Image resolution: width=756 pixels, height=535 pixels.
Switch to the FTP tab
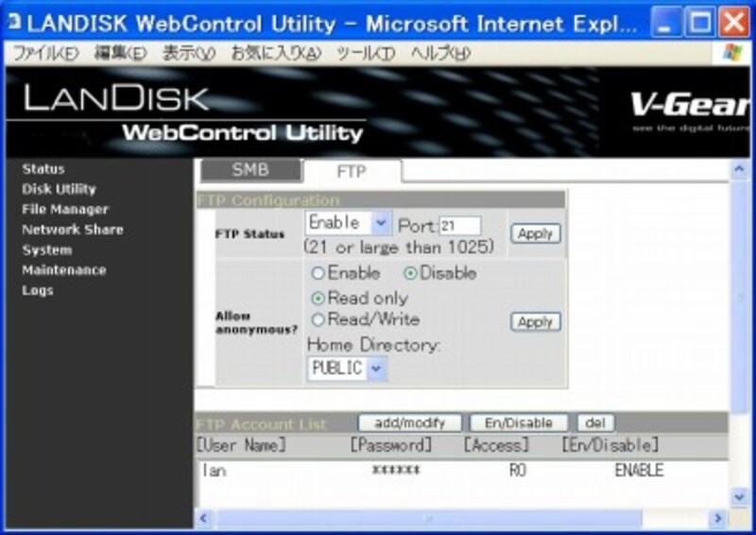[352, 171]
